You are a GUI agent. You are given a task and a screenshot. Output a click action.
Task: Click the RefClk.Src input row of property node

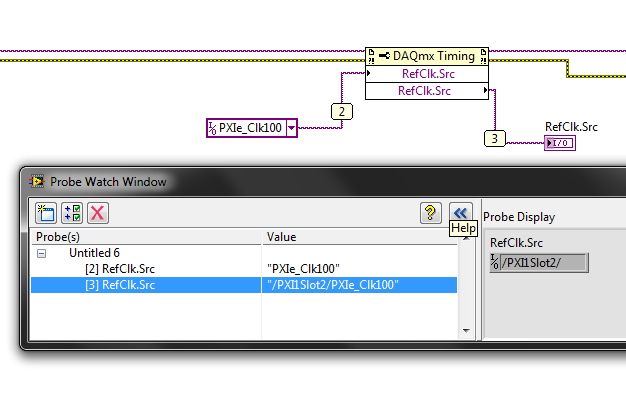pyautogui.click(x=427, y=74)
